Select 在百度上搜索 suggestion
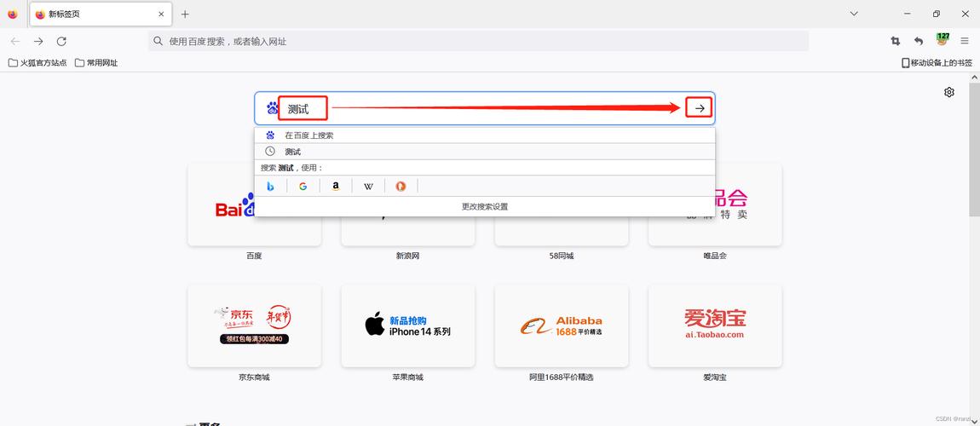The width and height of the screenshot is (980, 426). point(485,135)
